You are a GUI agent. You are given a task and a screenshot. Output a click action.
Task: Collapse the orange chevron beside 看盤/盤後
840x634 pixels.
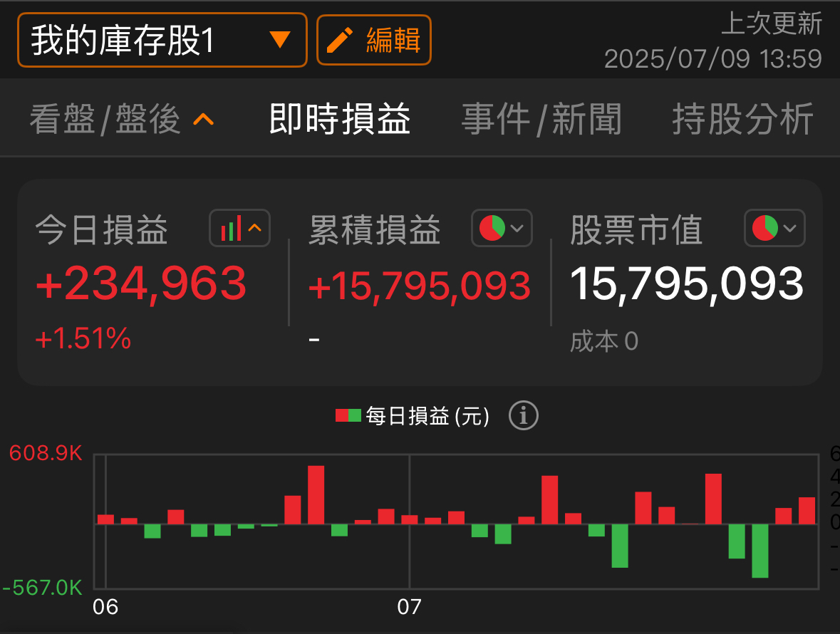pos(204,119)
